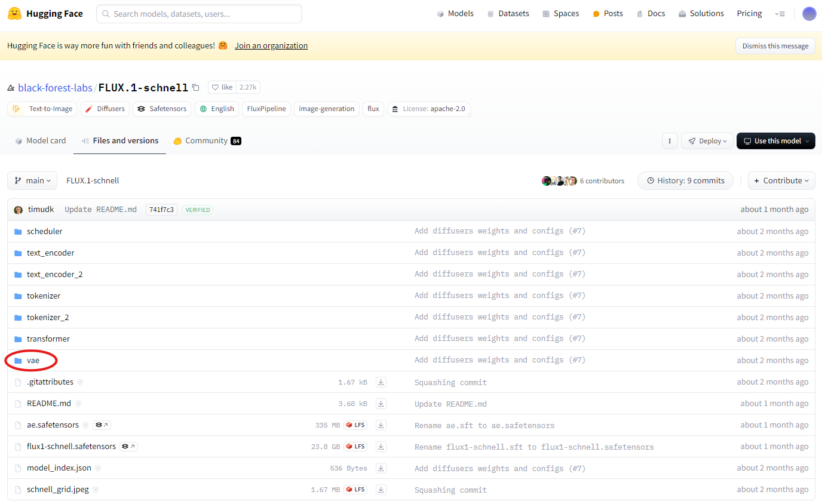Click the FLUX.1-schnell model title

point(143,88)
